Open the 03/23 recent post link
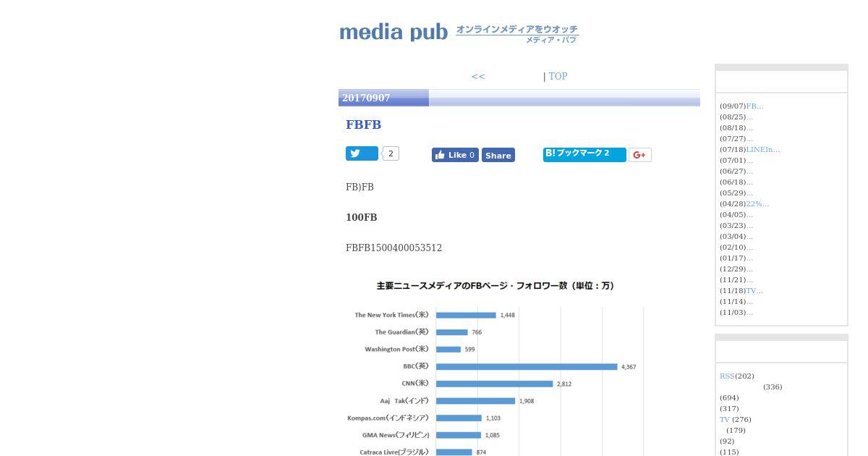Viewport: 868px width, 456px height. pyautogui.click(x=749, y=225)
